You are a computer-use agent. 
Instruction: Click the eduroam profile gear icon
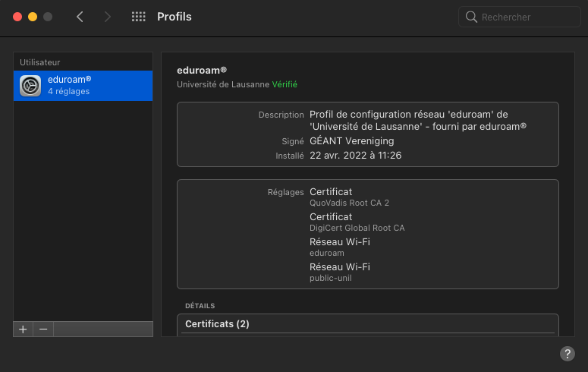click(30, 86)
